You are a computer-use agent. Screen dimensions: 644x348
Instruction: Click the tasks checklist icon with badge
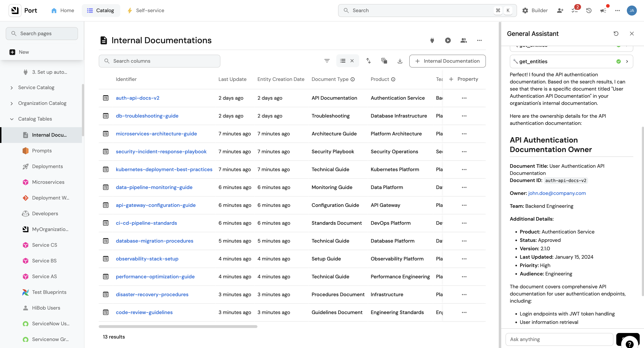click(574, 11)
